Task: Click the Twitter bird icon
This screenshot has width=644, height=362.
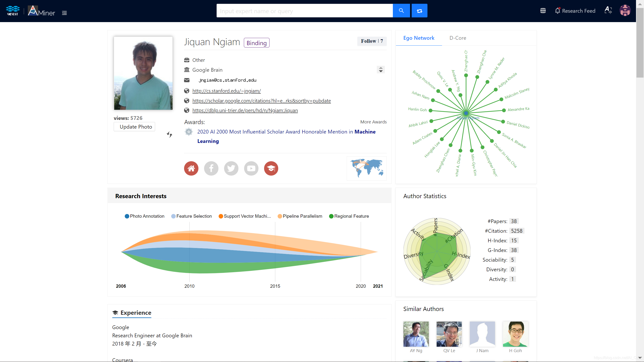Action: click(x=231, y=169)
